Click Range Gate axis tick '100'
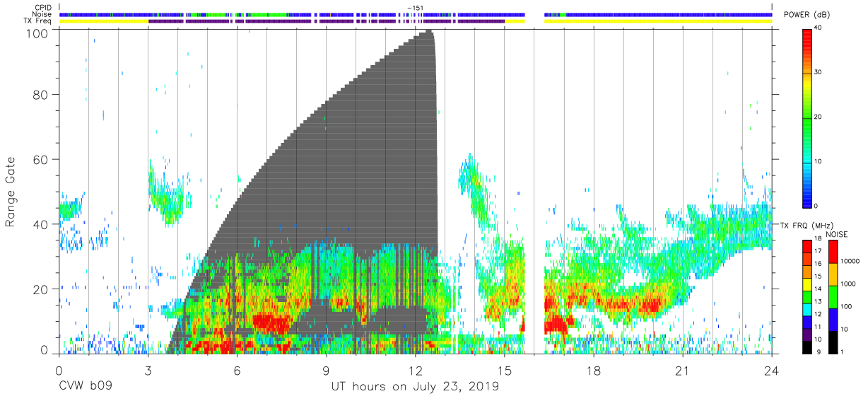The width and height of the screenshot is (868, 401). [38, 33]
